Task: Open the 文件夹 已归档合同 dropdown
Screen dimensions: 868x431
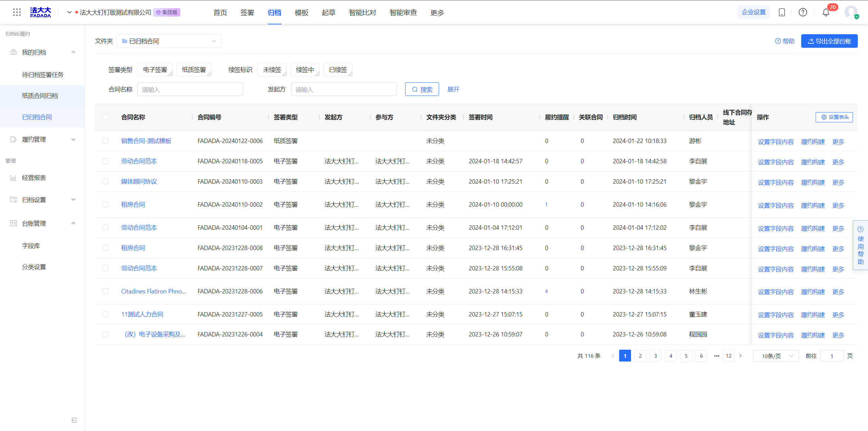Action: point(169,41)
